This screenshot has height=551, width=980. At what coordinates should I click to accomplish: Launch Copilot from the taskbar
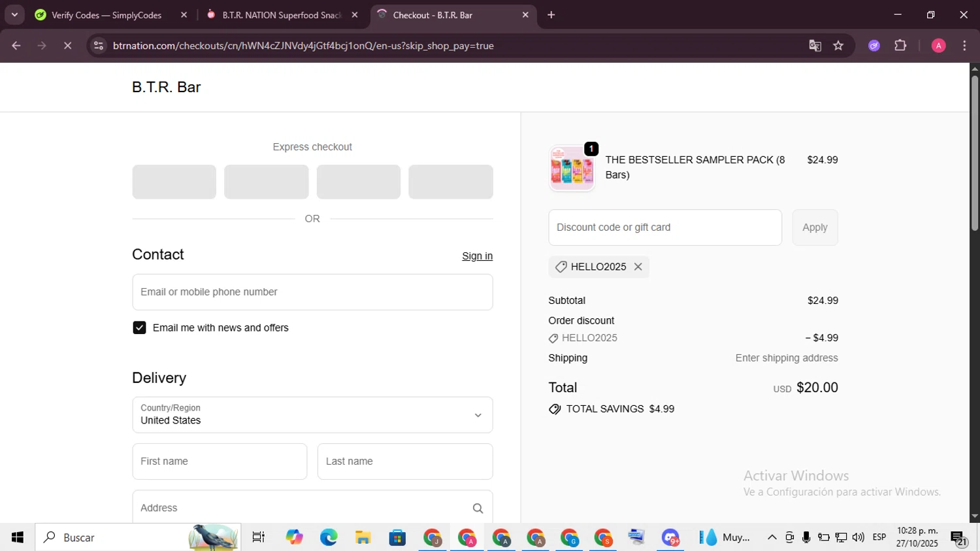pyautogui.click(x=294, y=537)
